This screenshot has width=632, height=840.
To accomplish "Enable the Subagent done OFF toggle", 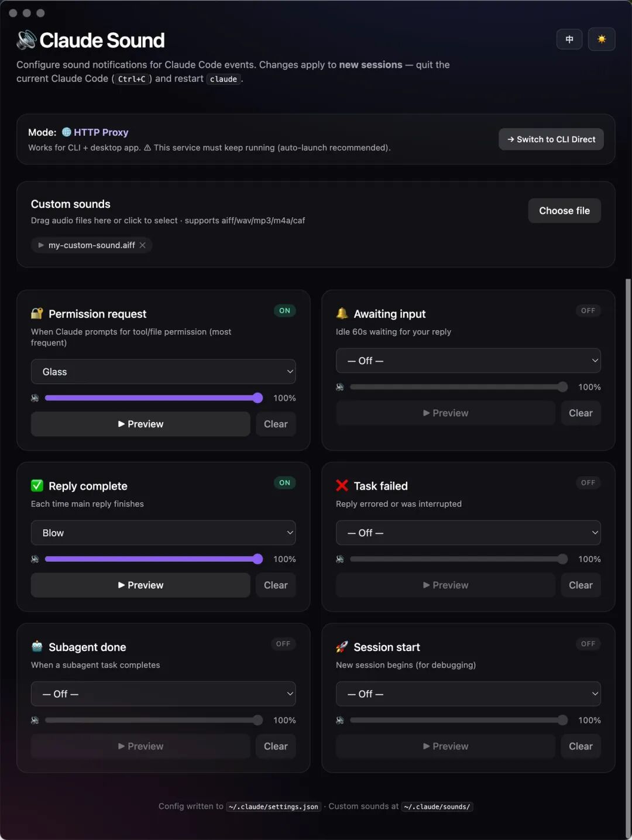I will 283,644.
